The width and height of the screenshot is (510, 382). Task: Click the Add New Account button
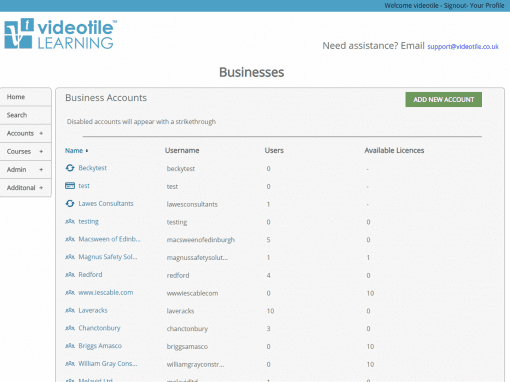[443, 99]
